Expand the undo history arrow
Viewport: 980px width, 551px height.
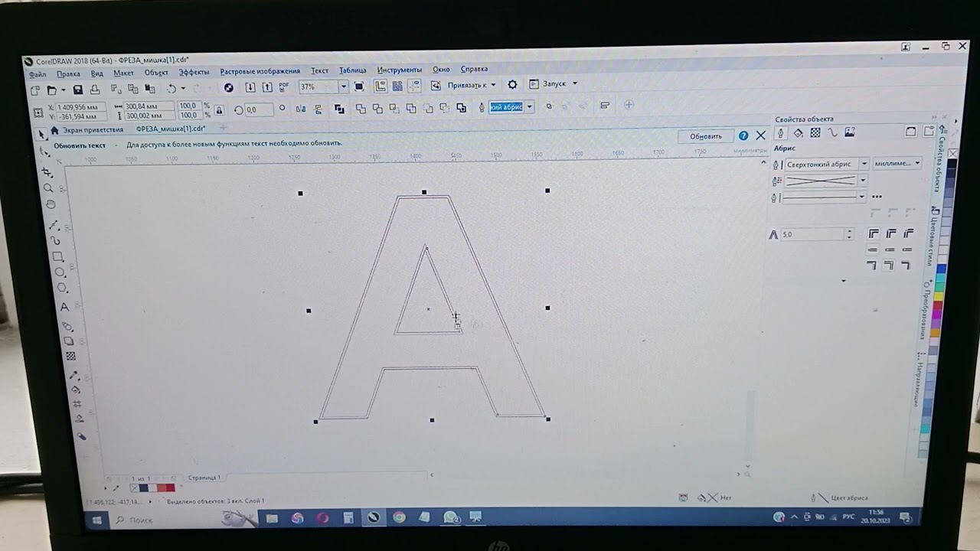183,89
